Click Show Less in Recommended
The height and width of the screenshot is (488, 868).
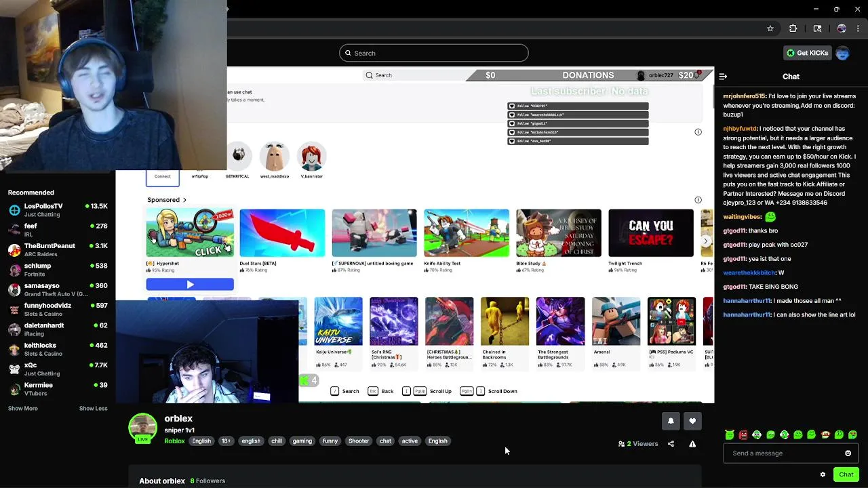coord(93,409)
